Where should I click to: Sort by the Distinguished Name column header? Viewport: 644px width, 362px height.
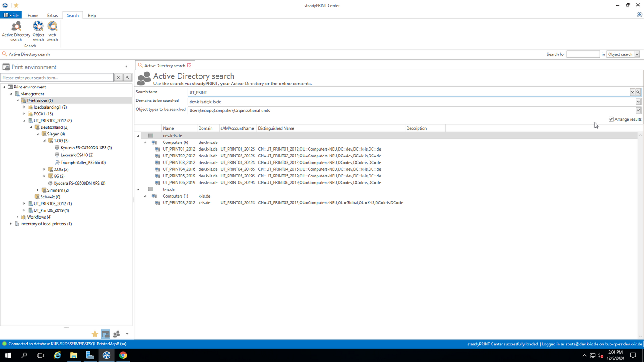[330, 128]
